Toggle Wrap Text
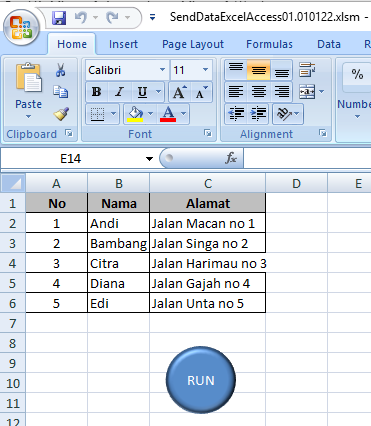Viewport: 371px width, 426px height. click(x=307, y=70)
